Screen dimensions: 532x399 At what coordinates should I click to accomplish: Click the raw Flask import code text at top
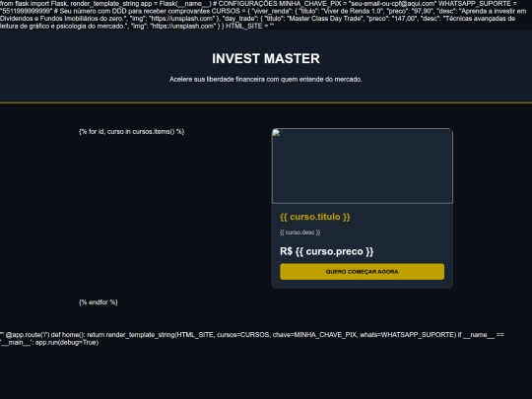(263, 15)
